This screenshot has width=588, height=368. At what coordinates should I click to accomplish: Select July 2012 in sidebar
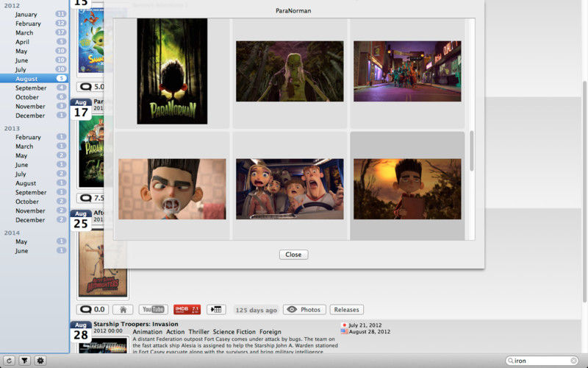(35, 69)
